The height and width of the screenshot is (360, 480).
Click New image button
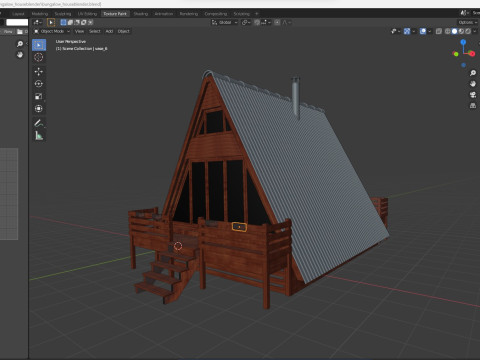[7, 31]
